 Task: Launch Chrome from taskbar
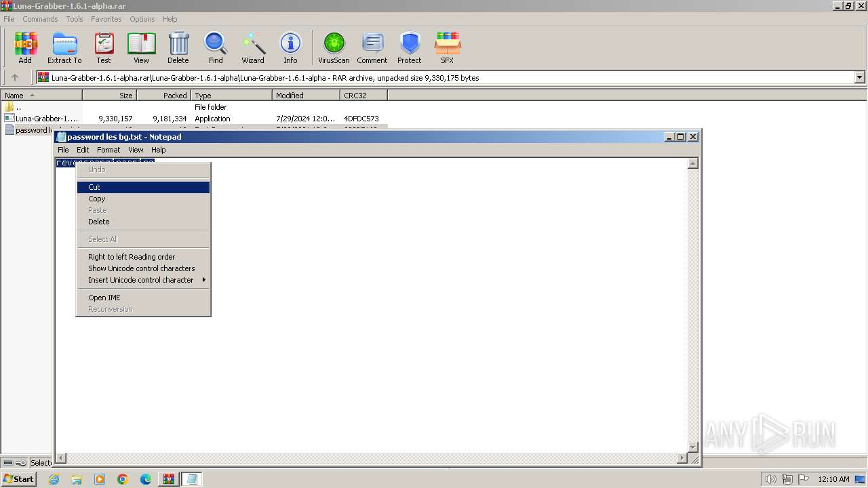[x=123, y=479]
